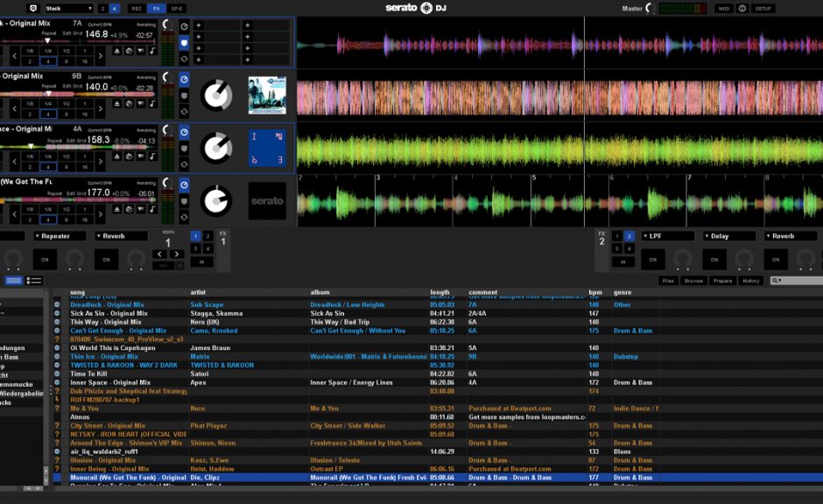Toggle the Reverb ON button in FX 1

click(x=107, y=259)
